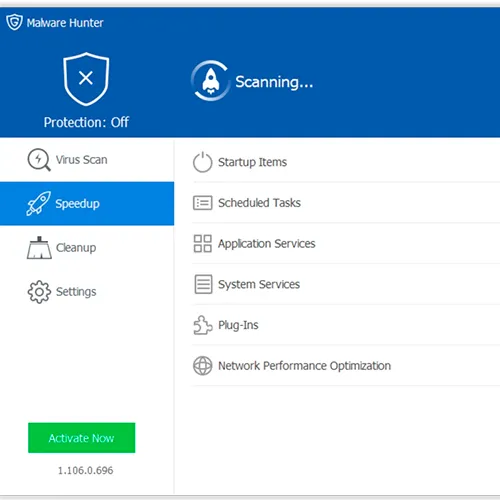The image size is (500, 500).
Task: Open the Startup Items entry
Action: point(346,162)
